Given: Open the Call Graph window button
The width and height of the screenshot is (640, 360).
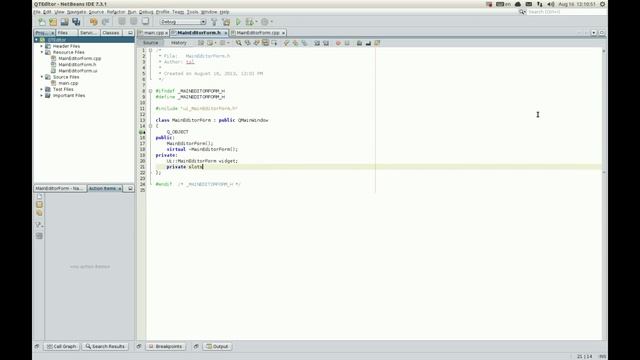Looking at the screenshot, I should [61, 347].
